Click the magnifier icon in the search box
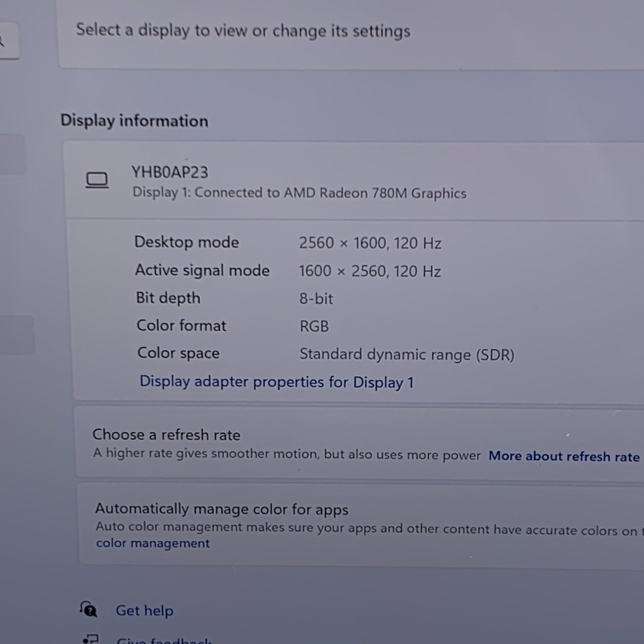644x644 pixels. coord(2,41)
